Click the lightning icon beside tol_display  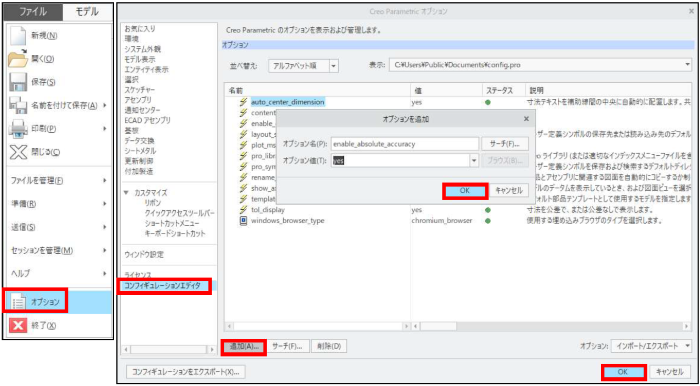[x=243, y=210]
